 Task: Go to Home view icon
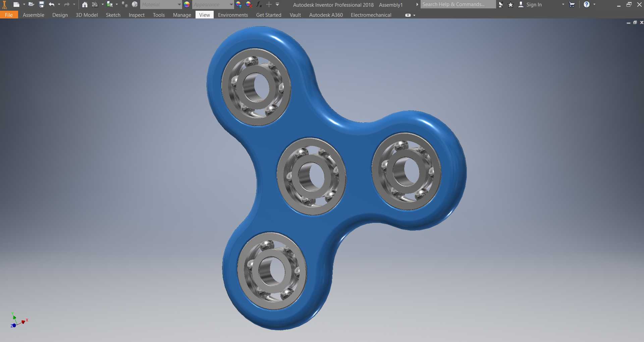[x=85, y=4]
